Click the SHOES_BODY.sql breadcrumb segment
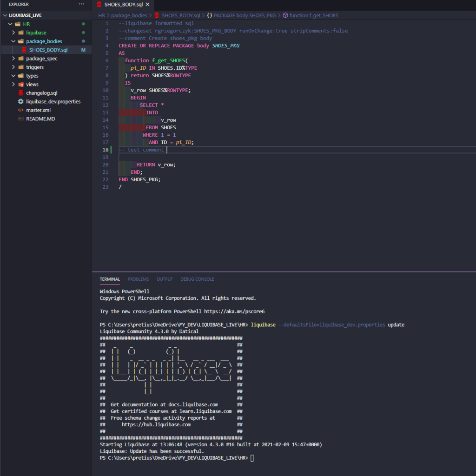 pos(181,15)
